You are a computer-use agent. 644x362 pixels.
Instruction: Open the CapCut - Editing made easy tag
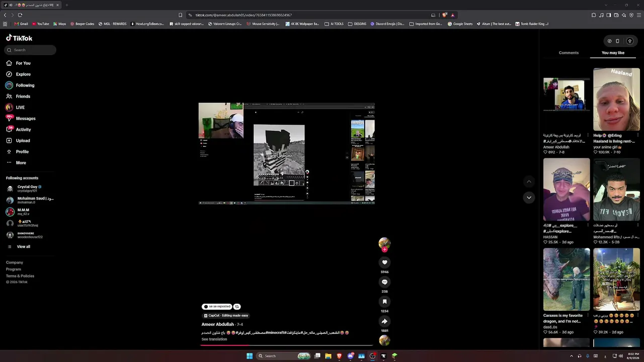point(226,316)
